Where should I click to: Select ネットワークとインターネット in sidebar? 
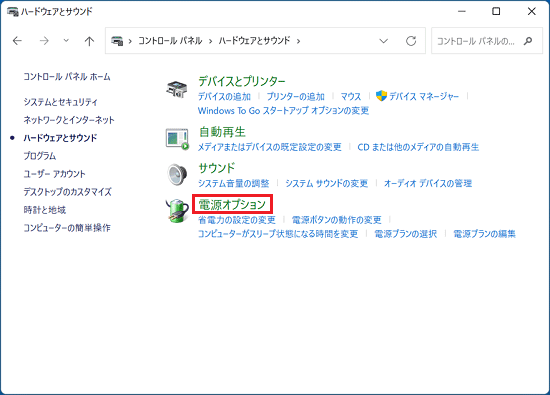tap(69, 120)
